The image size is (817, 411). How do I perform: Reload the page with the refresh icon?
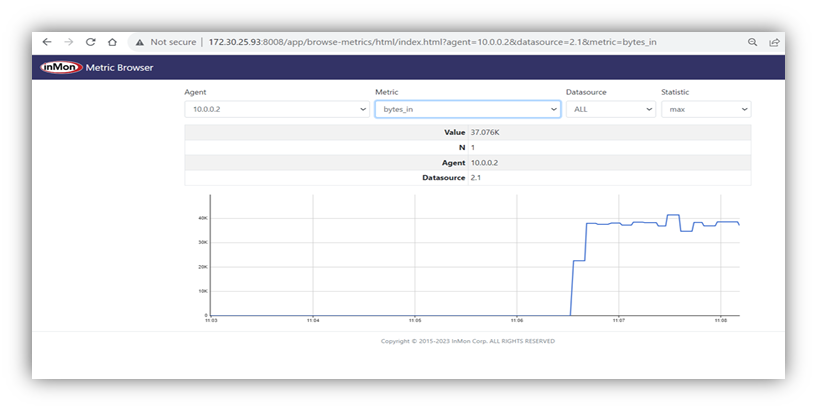tap(90, 43)
